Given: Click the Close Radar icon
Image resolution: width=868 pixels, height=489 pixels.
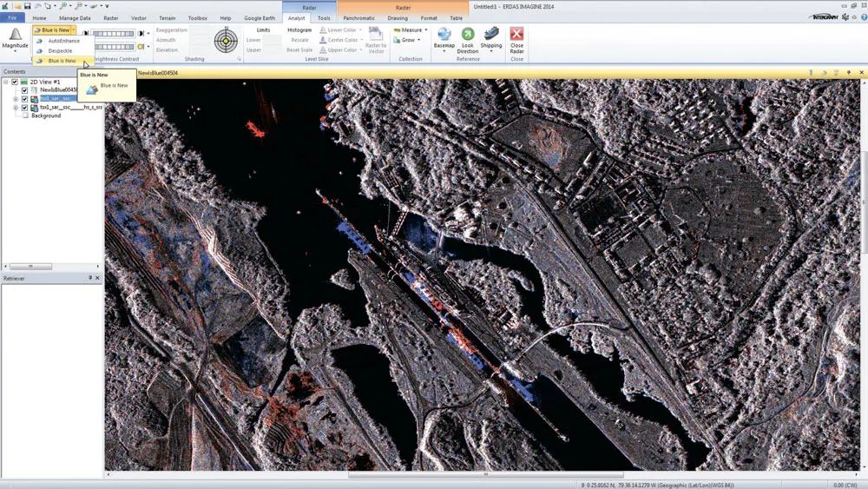Looking at the screenshot, I should [516, 35].
